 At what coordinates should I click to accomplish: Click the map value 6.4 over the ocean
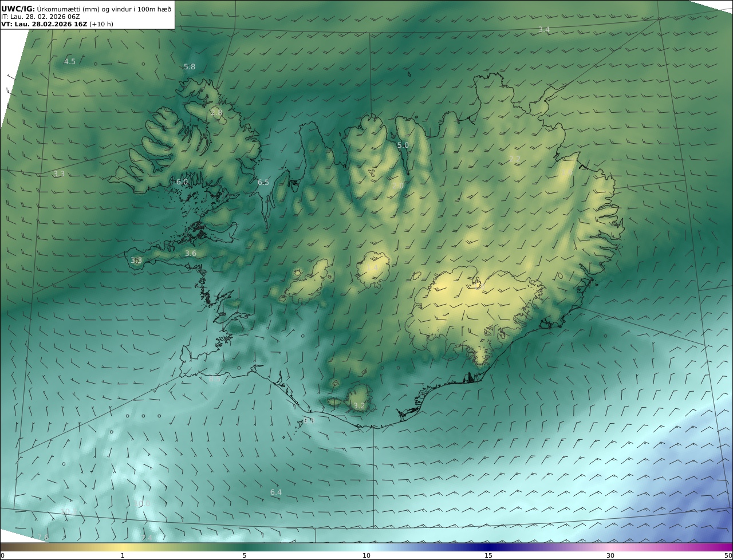tap(276, 492)
